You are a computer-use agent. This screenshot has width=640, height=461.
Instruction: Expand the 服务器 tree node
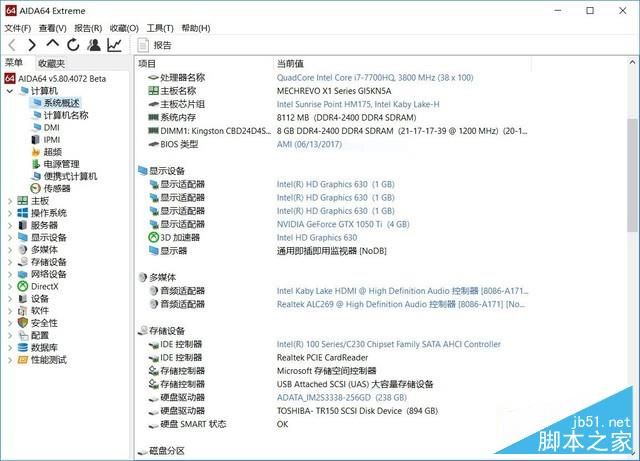click(10, 225)
